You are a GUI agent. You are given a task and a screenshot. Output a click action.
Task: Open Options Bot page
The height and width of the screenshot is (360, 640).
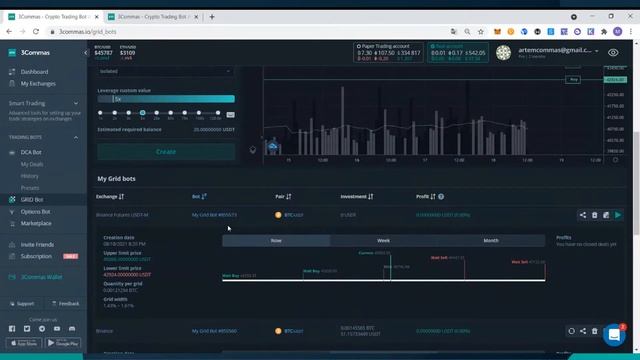pyautogui.click(x=36, y=212)
